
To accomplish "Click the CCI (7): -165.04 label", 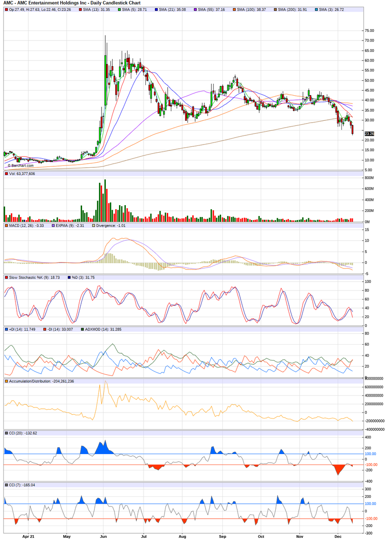I will click(22, 485).
